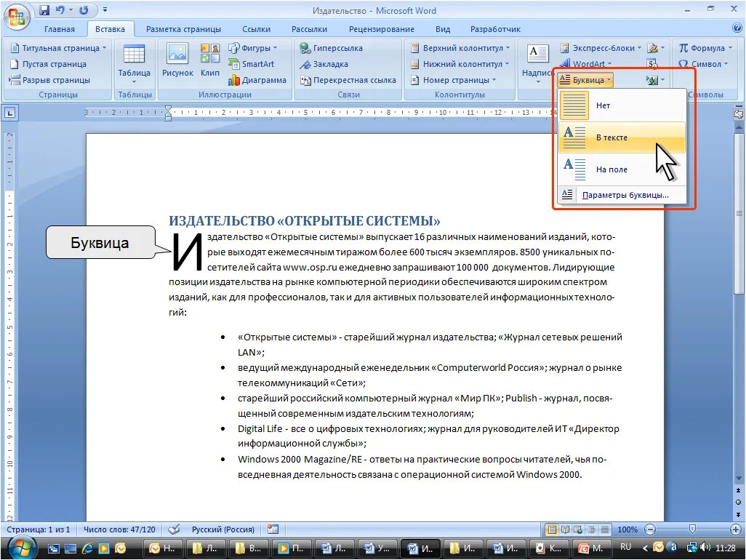Open the ruler toggle above scrollbar
The height and width of the screenshot is (560, 746).
739,114
